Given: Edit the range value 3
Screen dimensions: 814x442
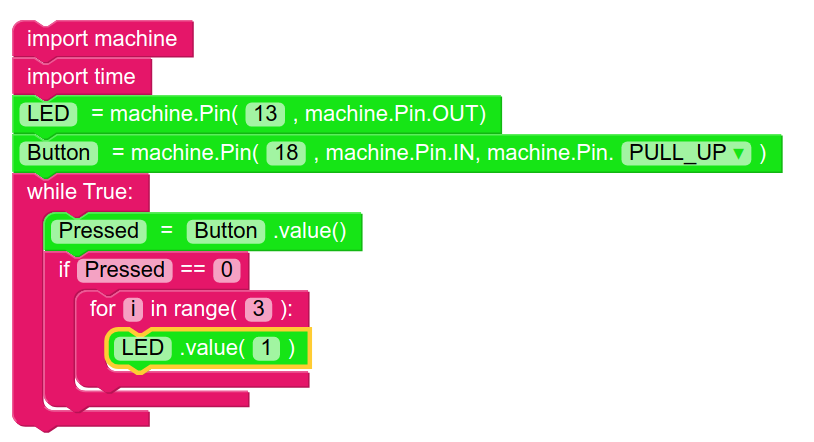Looking at the screenshot, I should pos(258,309).
